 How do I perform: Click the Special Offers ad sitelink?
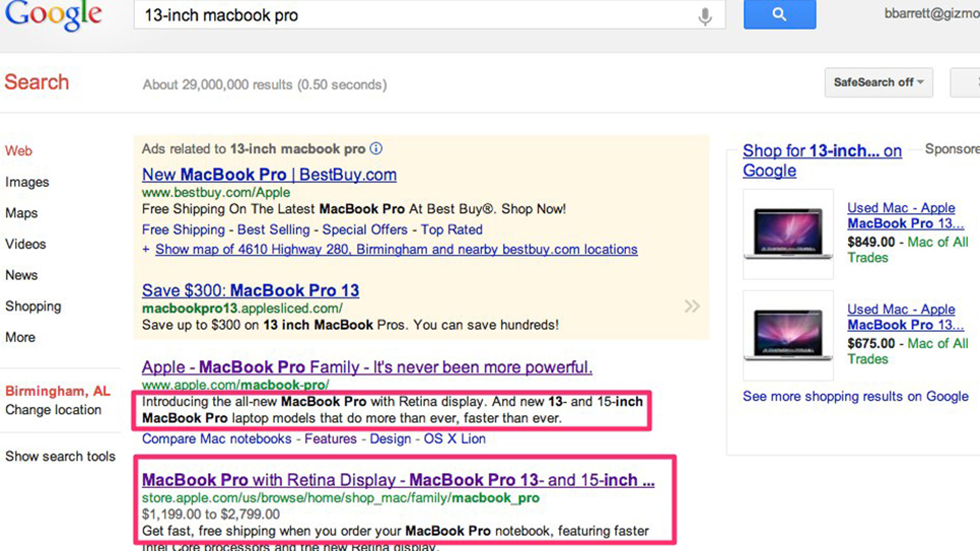(365, 230)
